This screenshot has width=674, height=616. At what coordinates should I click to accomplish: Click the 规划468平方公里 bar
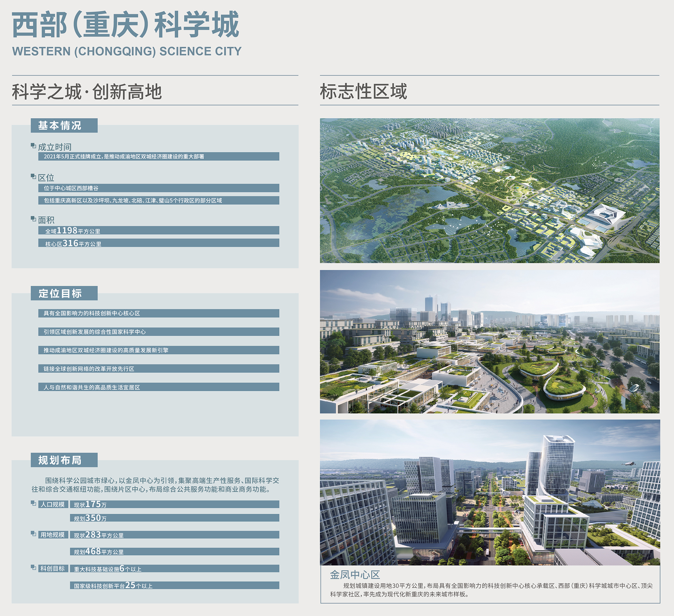coord(174,551)
